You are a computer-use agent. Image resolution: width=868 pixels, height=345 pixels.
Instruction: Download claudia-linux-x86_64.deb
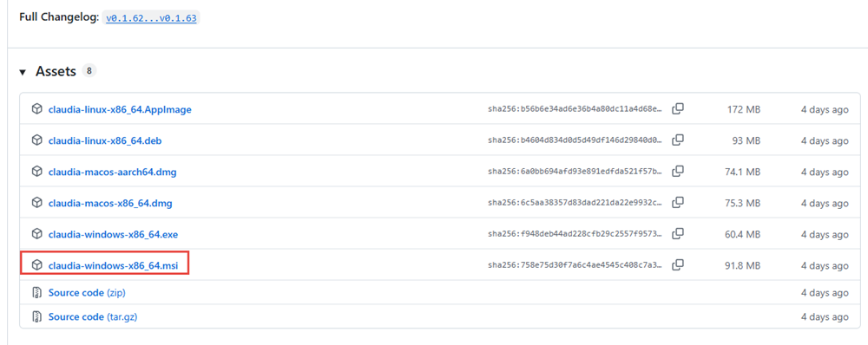105,141
